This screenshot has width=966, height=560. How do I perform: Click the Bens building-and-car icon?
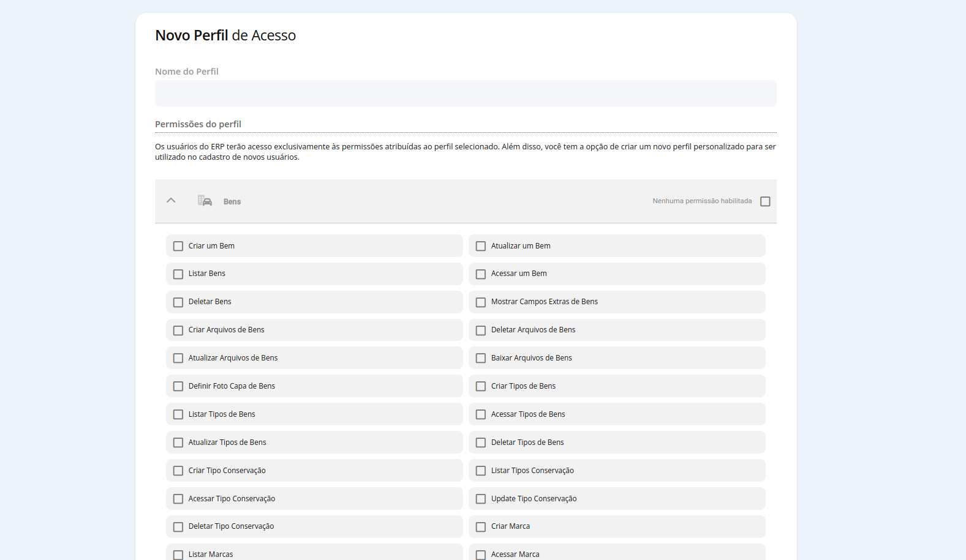click(x=205, y=201)
